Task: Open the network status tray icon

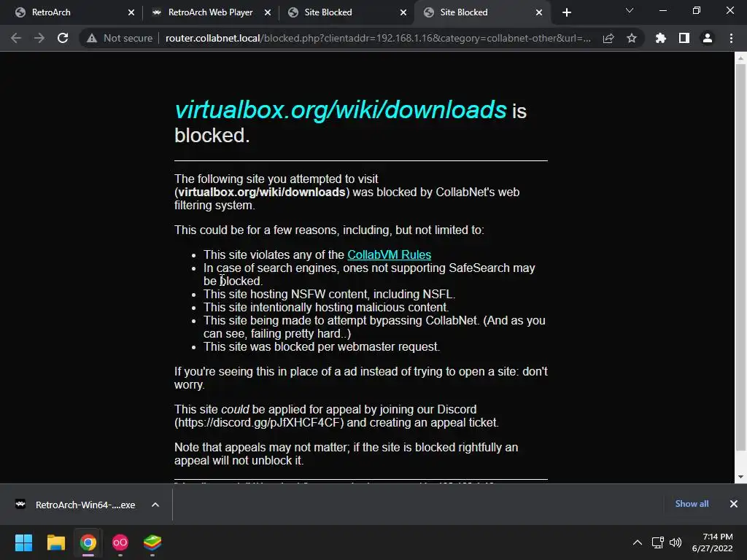Action: [658, 542]
